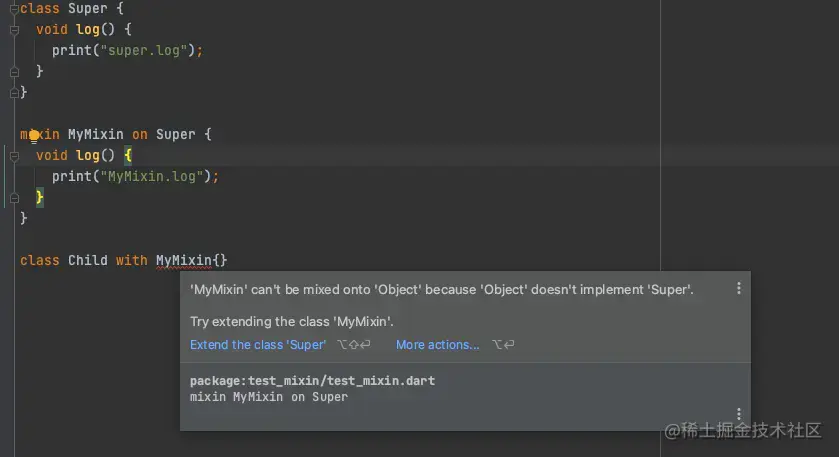Click MyMixin name in the mixin declaration
The width and height of the screenshot is (839, 457).
96,134
